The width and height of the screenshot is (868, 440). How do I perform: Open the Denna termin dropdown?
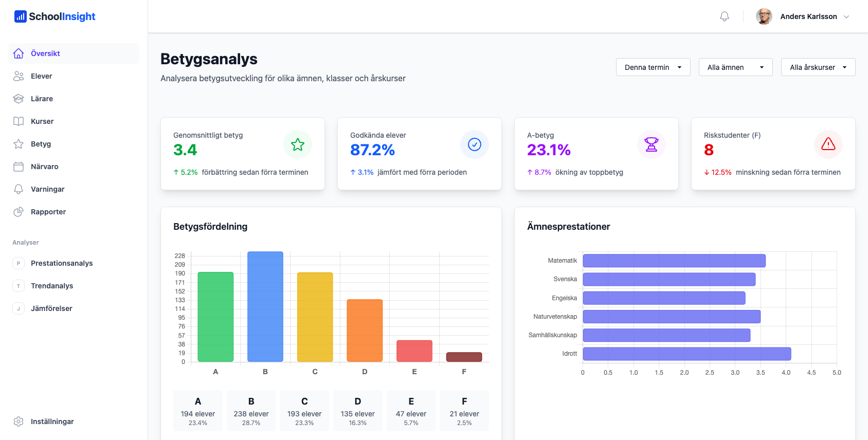[x=653, y=67]
